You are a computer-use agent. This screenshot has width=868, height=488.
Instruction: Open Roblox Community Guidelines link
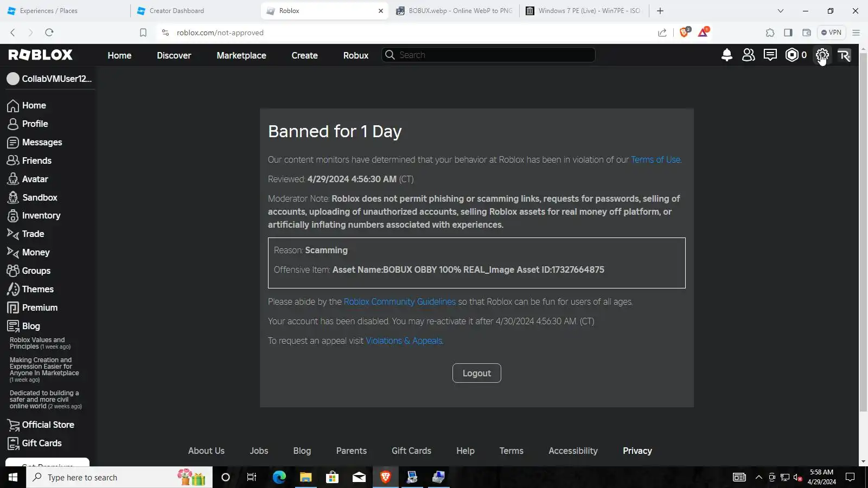[400, 301]
